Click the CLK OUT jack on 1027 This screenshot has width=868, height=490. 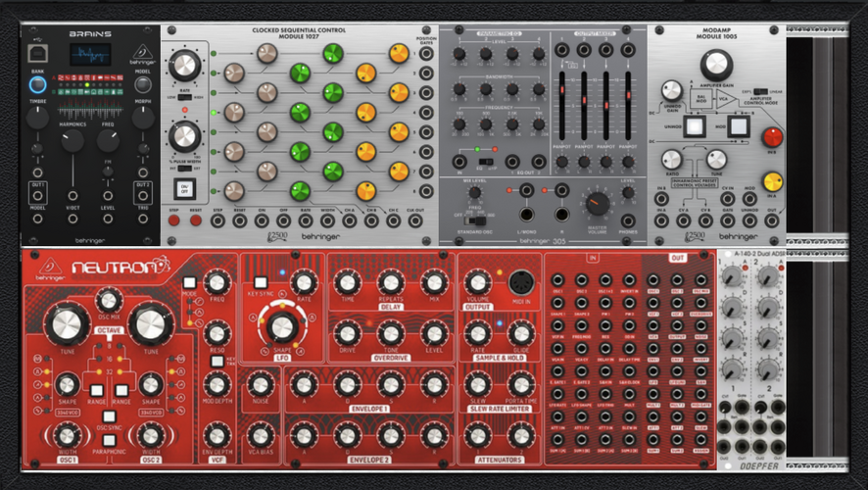(x=415, y=220)
